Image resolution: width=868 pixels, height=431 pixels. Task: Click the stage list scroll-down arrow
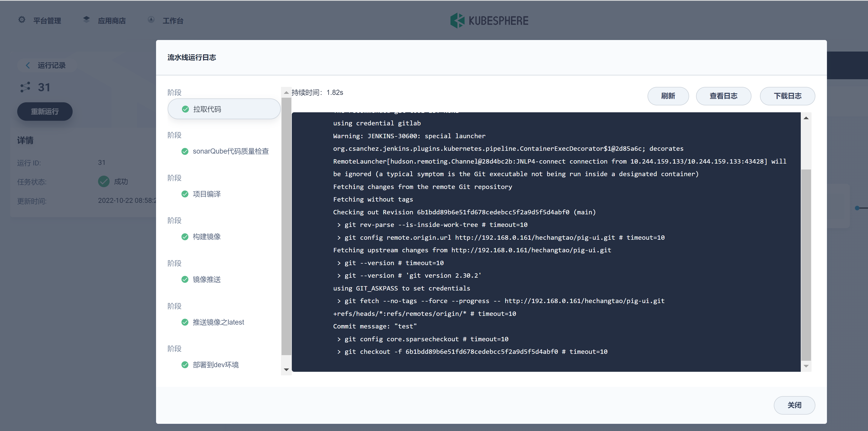click(x=286, y=370)
